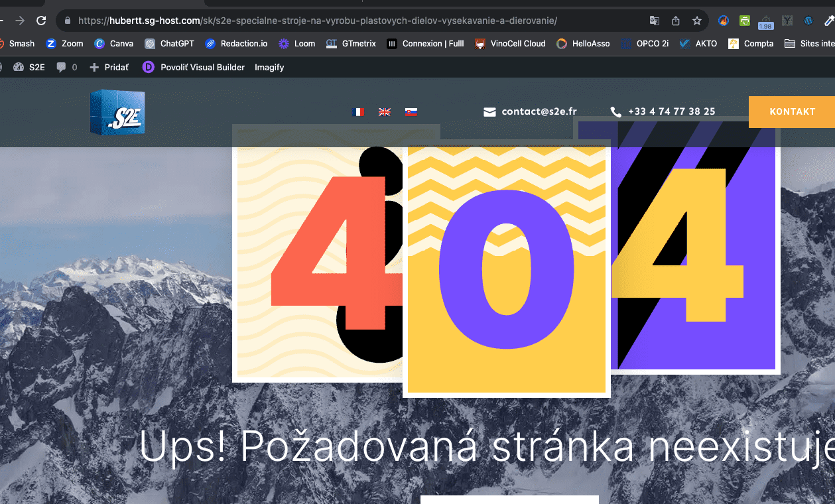Open the Y-shaped extension icon
The width and height of the screenshot is (835, 504).
(787, 21)
